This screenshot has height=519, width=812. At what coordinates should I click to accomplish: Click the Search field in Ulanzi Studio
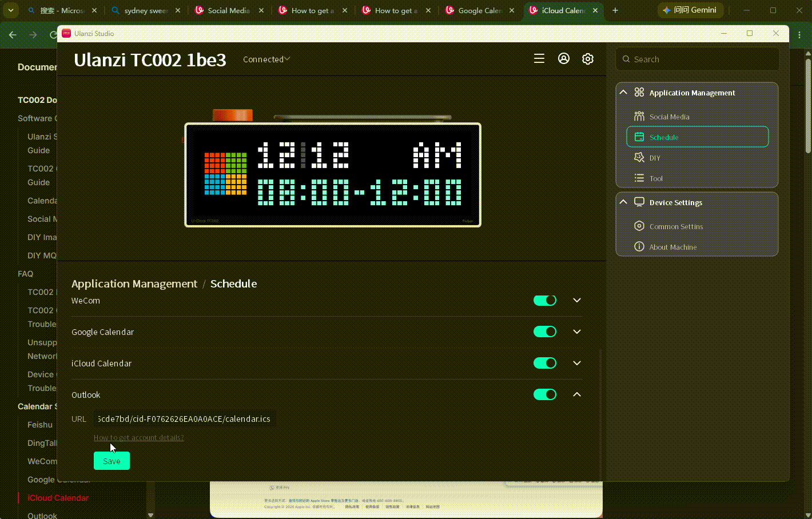pos(698,59)
